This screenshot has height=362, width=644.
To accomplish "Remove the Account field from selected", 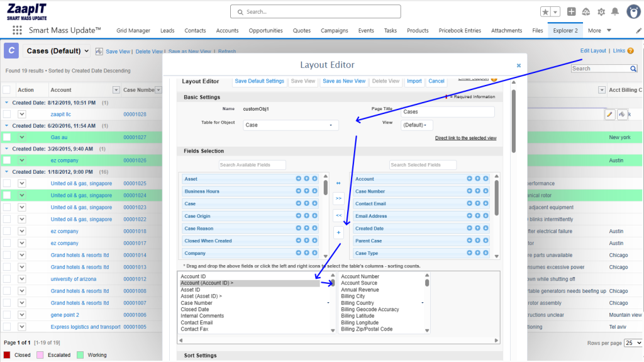I will click(469, 179).
